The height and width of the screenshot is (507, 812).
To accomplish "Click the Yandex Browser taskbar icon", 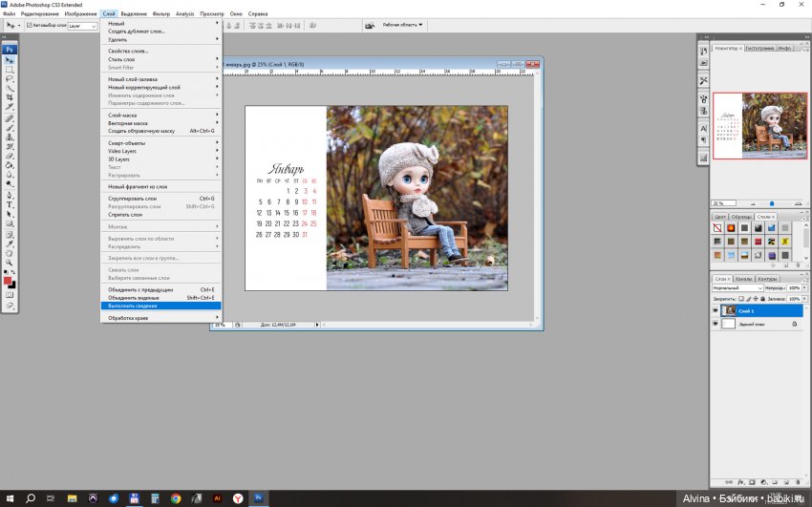I will point(238,497).
